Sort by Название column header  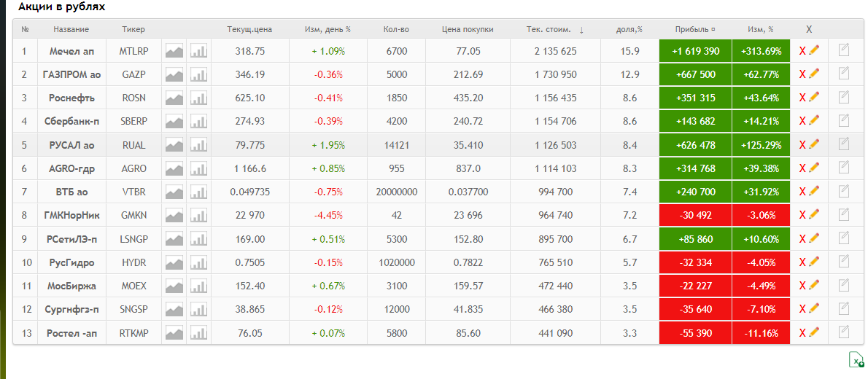click(x=71, y=29)
